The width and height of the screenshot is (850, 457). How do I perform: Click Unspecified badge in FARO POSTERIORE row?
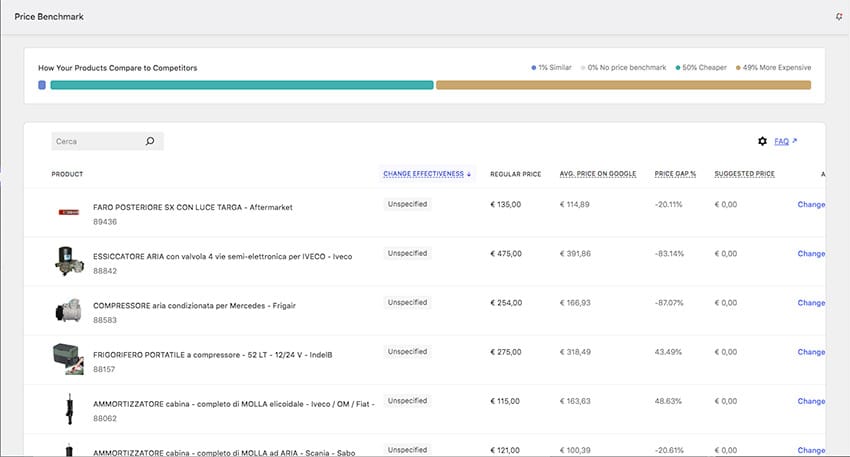407,204
